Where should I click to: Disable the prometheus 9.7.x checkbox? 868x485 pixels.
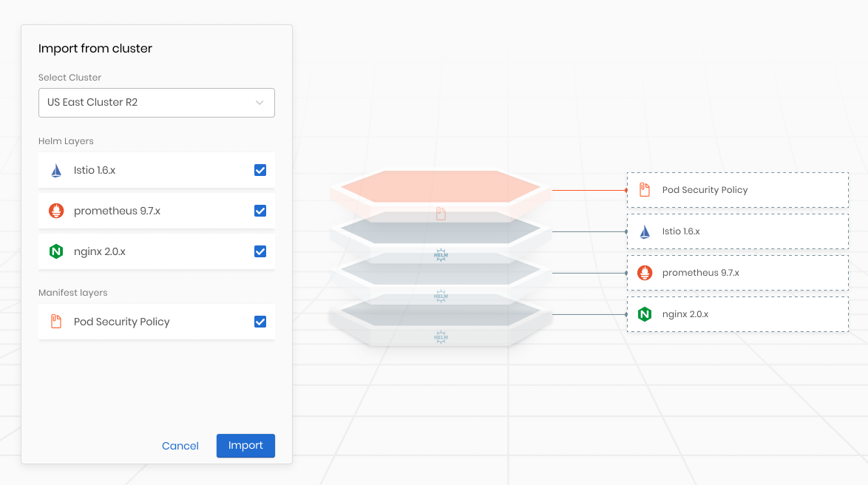(x=260, y=211)
